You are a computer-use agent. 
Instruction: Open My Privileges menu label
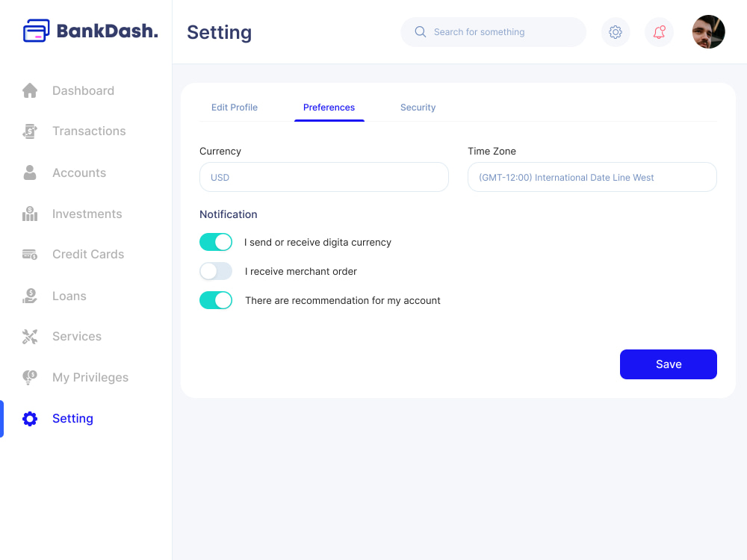90,377
